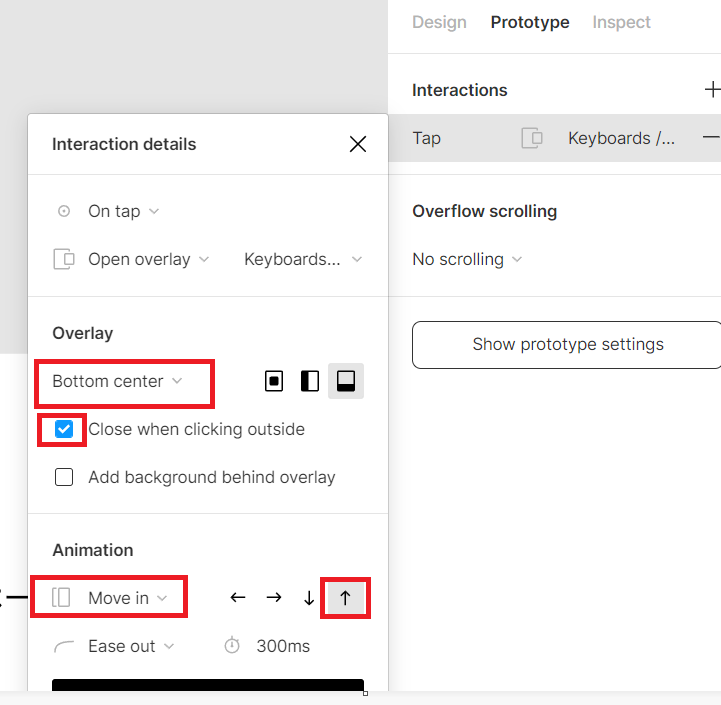Close the Interaction details panel

[x=358, y=144]
